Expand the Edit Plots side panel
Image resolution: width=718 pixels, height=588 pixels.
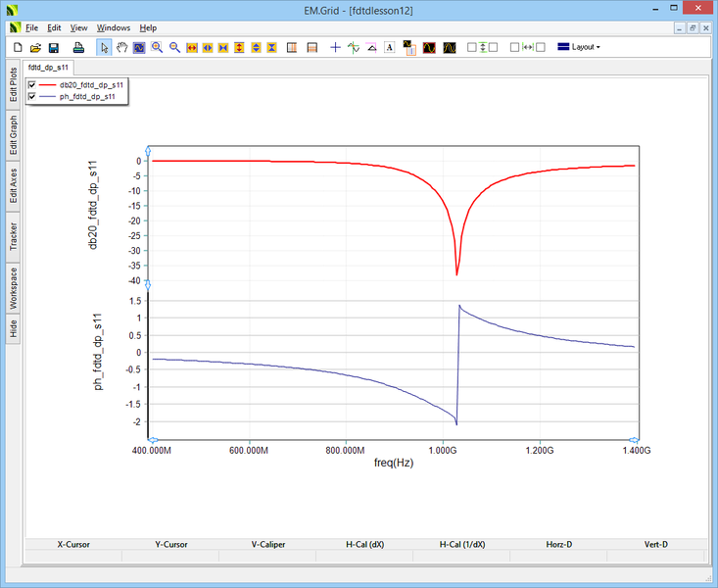pos(13,83)
